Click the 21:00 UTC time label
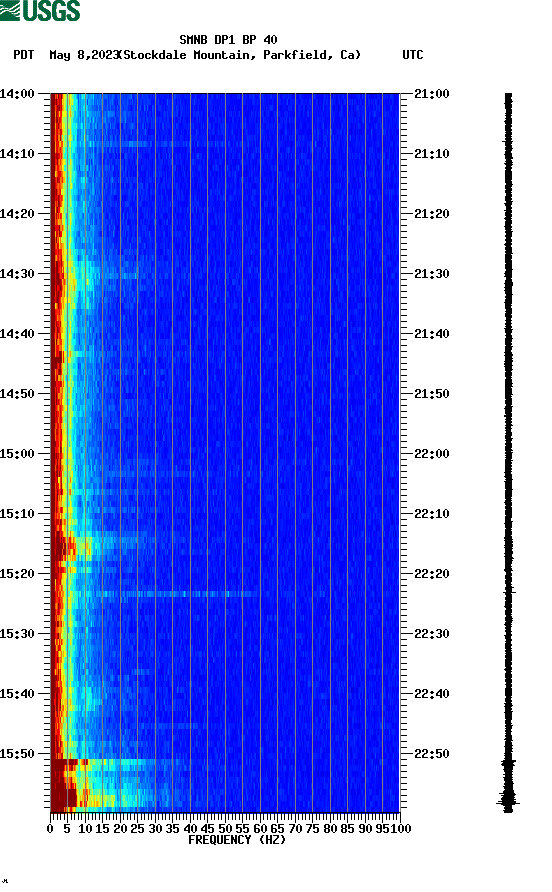Viewport: 552px width, 892px height. coord(432,93)
